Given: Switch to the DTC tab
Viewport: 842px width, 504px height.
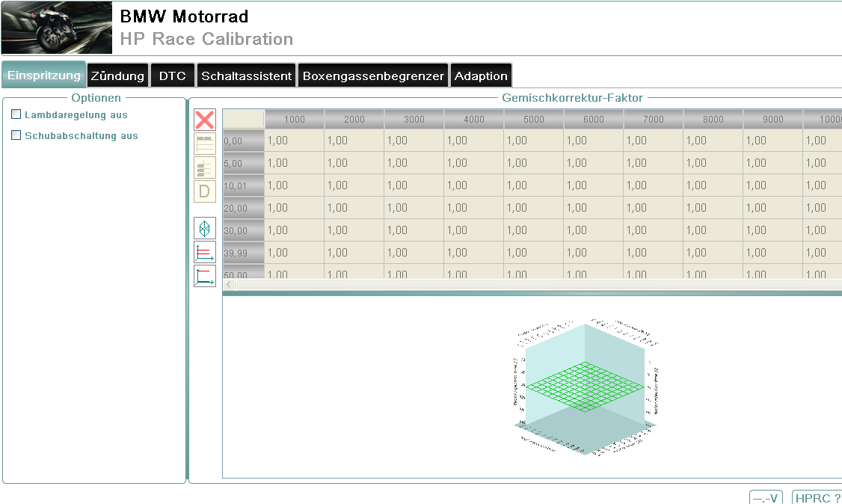Looking at the screenshot, I should (173, 76).
